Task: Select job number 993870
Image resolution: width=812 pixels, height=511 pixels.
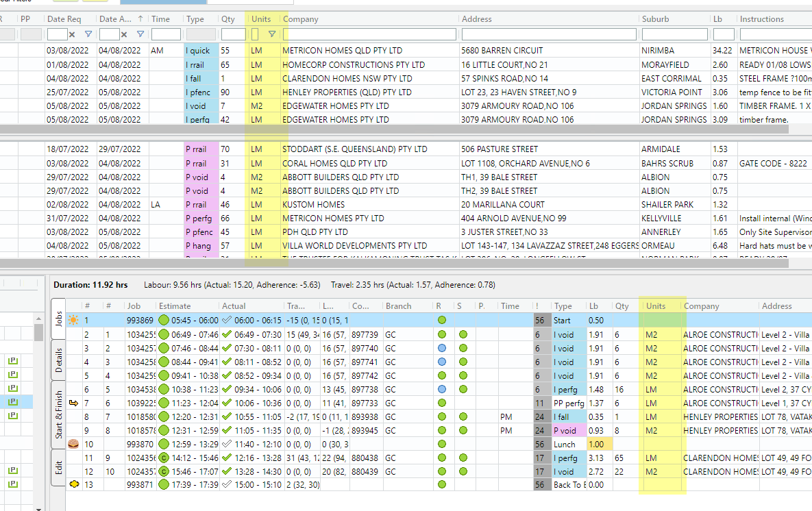Action: point(140,444)
